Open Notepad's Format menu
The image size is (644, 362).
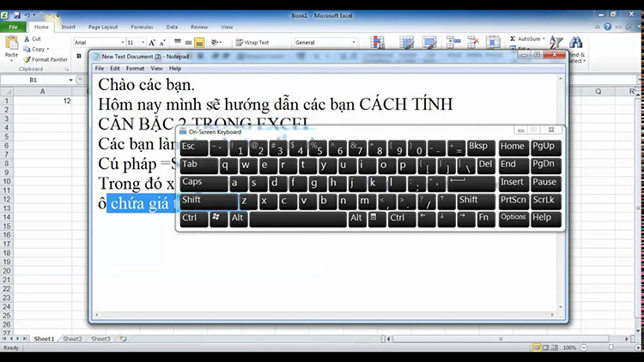click(135, 69)
